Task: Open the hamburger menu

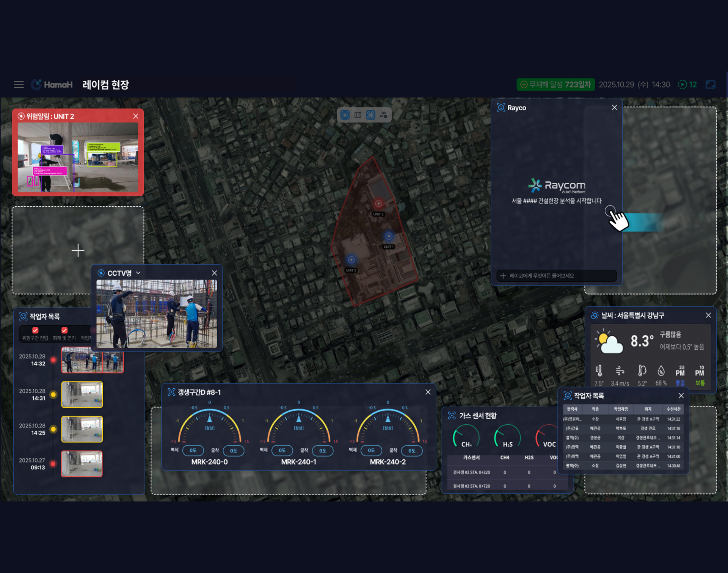Action: coord(19,85)
